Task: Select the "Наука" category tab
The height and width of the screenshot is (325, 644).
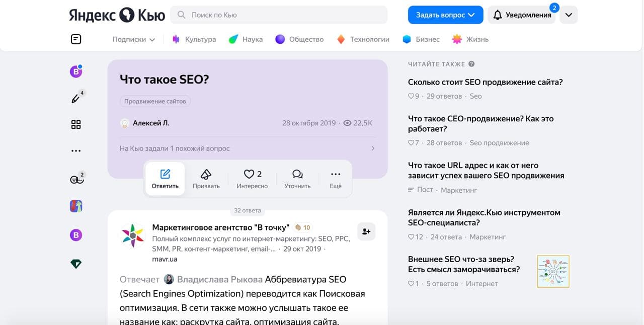Action: click(x=246, y=39)
